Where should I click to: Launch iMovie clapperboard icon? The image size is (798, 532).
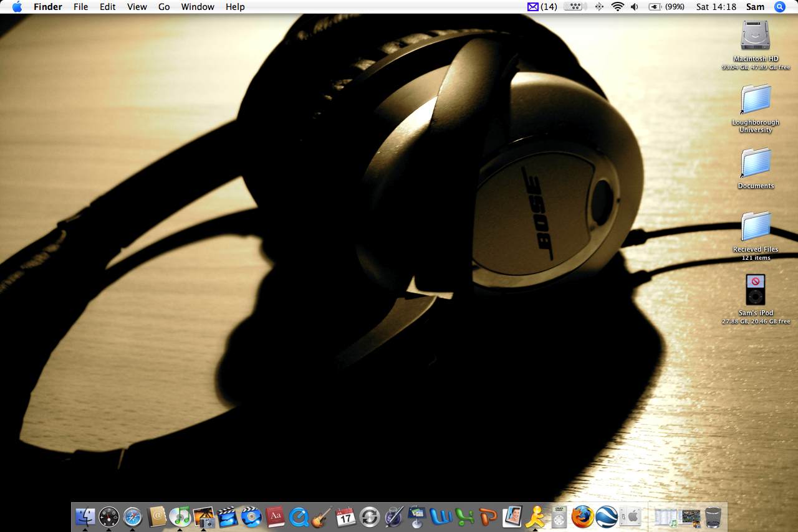[x=228, y=516]
